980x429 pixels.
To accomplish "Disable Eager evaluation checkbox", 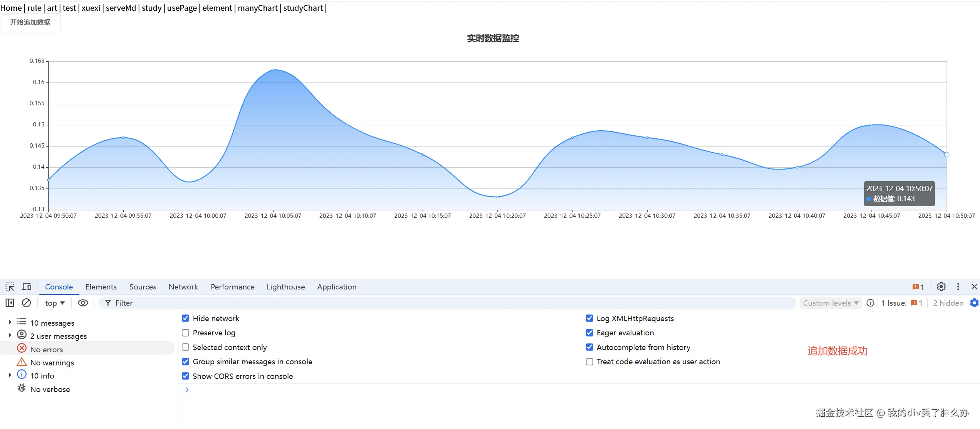I will tap(589, 333).
